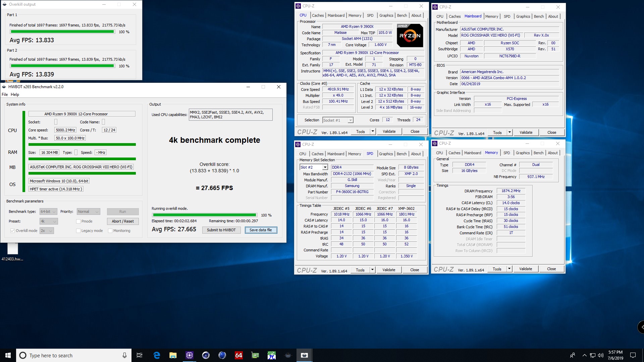
Task: Enable the Monitoring checkbox
Action: click(110, 231)
